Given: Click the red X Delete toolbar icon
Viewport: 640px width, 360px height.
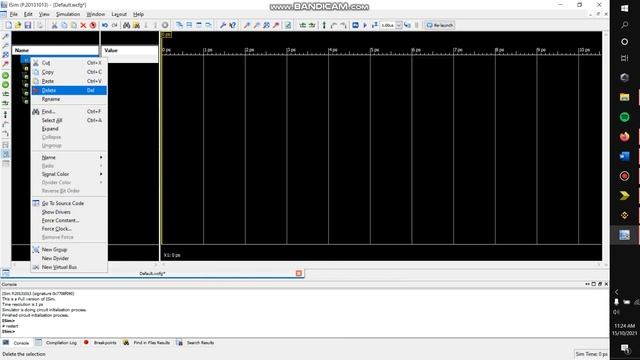Looking at the screenshot, I should pyautogui.click(x=83, y=25).
